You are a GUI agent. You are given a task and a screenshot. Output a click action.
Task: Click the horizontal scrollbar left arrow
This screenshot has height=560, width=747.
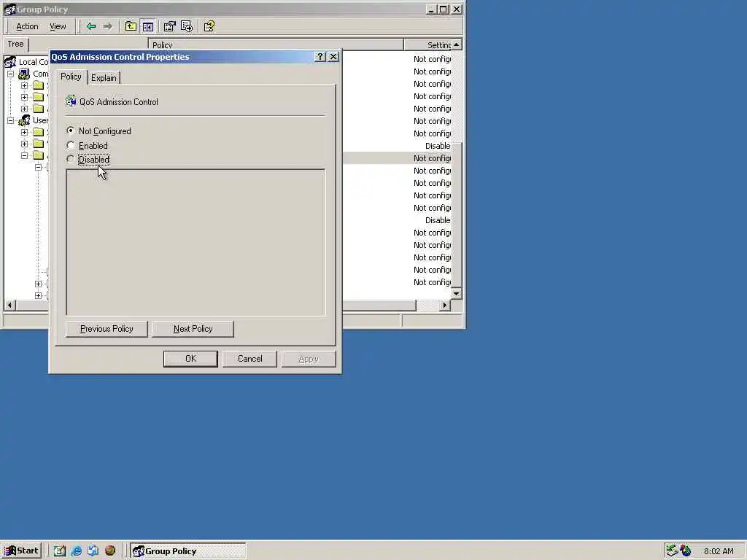9,306
